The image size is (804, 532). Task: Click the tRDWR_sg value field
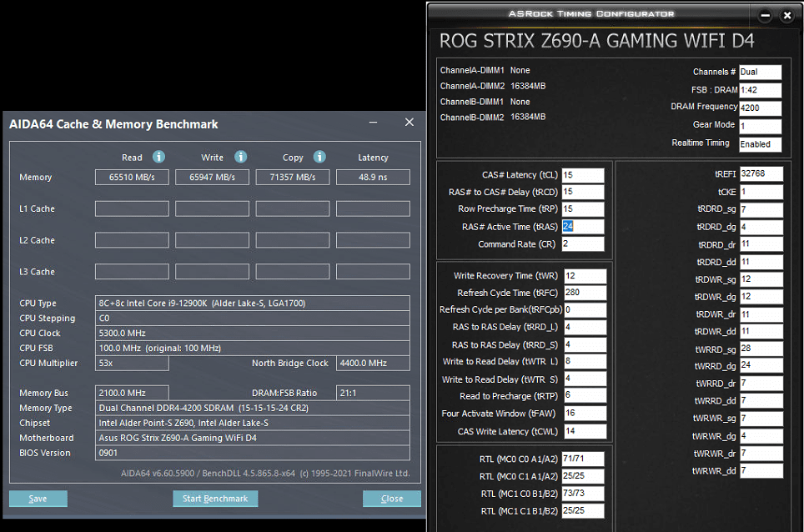pyautogui.click(x=761, y=280)
